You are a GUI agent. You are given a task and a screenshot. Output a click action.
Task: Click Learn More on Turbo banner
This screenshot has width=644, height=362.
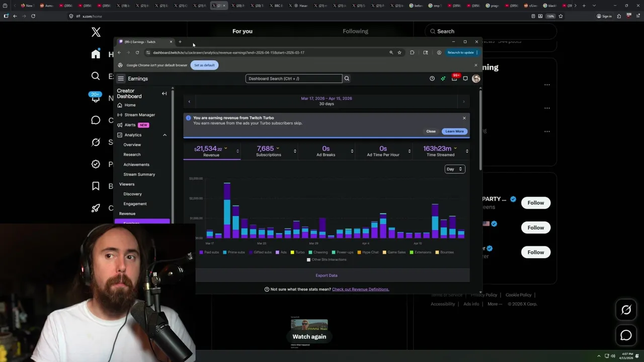454,131
